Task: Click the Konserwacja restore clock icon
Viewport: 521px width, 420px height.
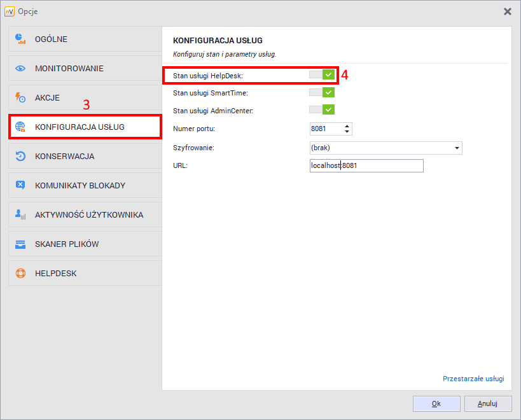Action: click(x=20, y=156)
